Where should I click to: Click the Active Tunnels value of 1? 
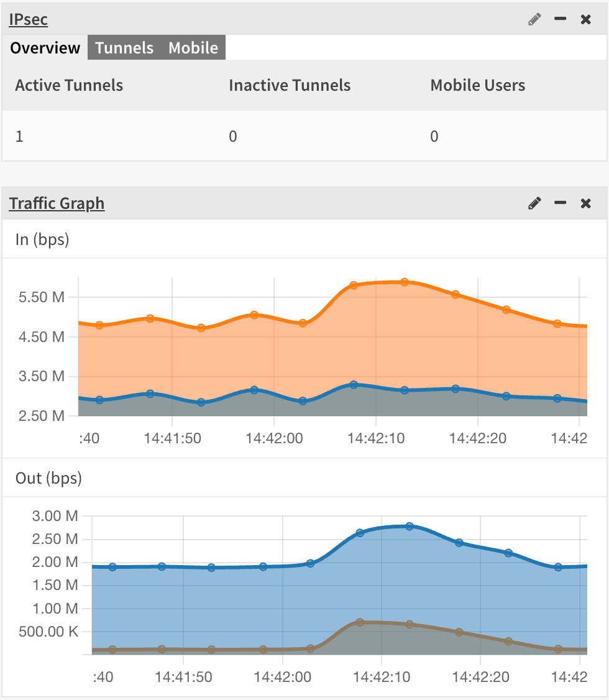pyautogui.click(x=19, y=136)
